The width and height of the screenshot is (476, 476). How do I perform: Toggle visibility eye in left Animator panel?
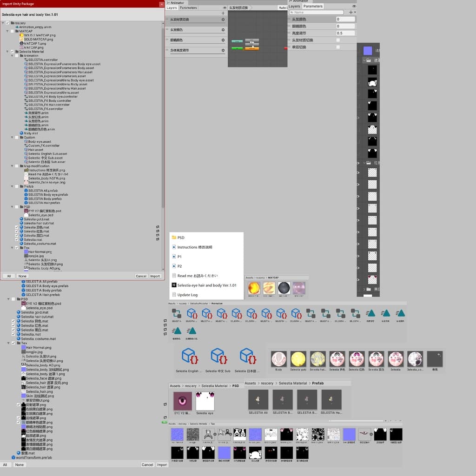225,8
